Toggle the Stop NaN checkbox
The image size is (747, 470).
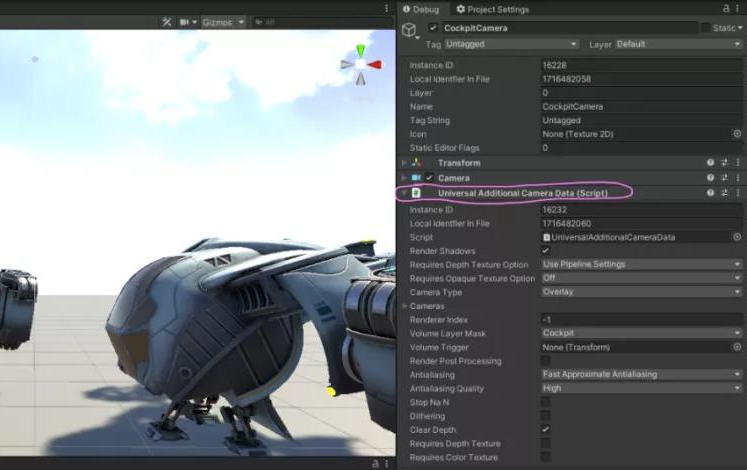click(545, 402)
